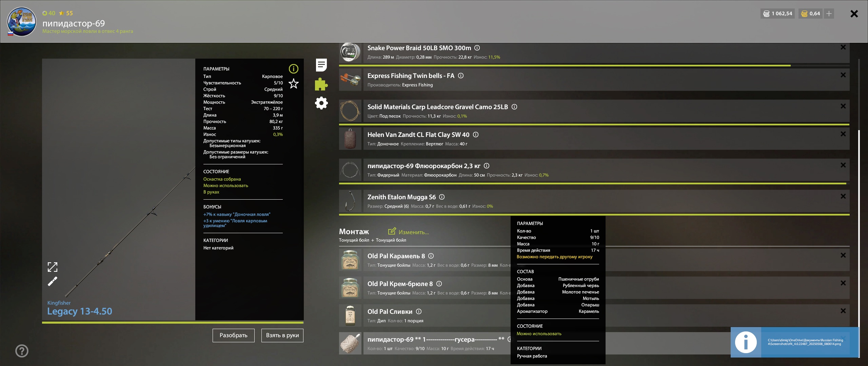Mark the rod as favorite with star icon
Screen dimensions: 868x366
pyautogui.click(x=293, y=83)
